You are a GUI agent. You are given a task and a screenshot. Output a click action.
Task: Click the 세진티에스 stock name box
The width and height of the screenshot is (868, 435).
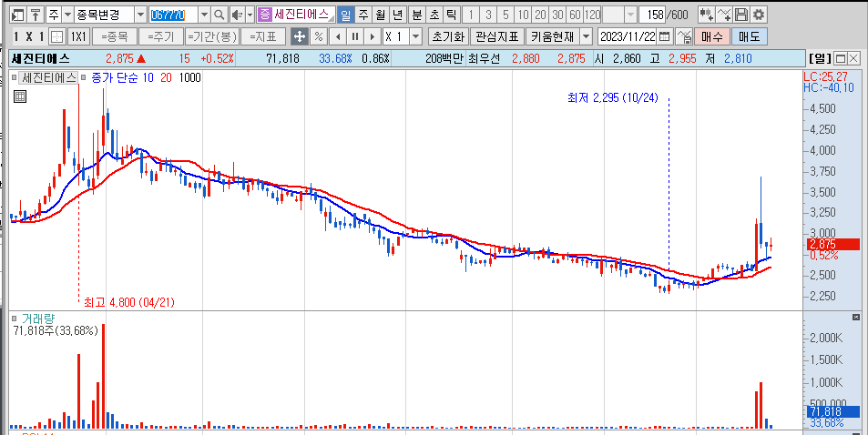302,15
